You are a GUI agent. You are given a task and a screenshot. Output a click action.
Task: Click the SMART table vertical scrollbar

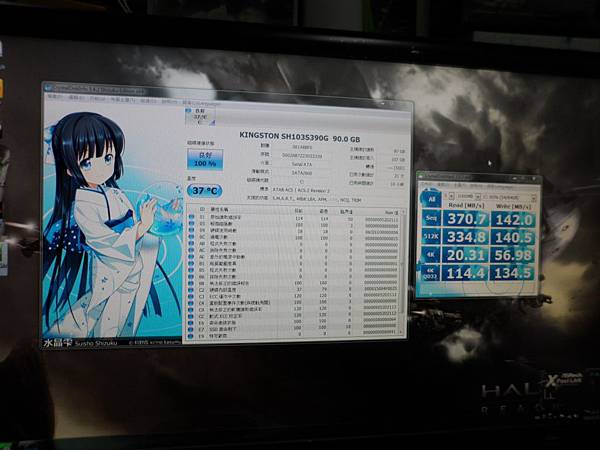[402, 272]
